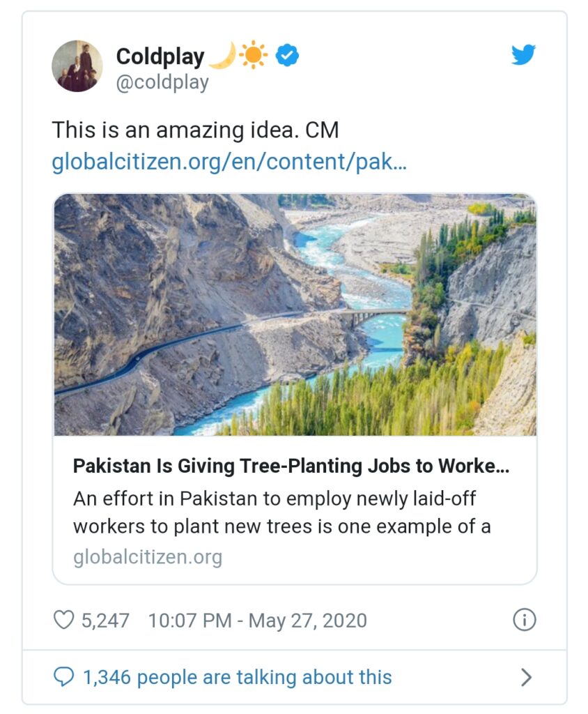This screenshot has width=588, height=714.
Task: Like the tweet with heart icon
Action: [63, 620]
